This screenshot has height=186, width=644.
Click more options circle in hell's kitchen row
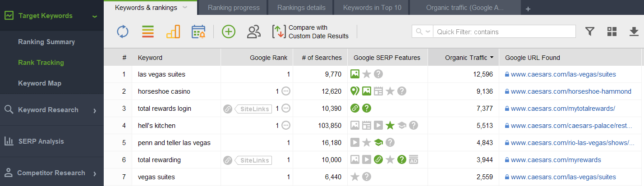pyautogui.click(x=286, y=126)
